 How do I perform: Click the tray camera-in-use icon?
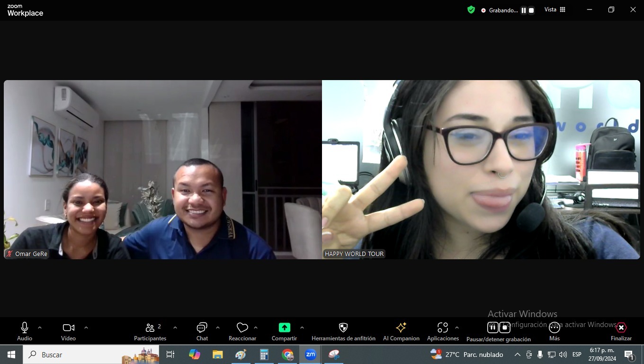click(529, 355)
